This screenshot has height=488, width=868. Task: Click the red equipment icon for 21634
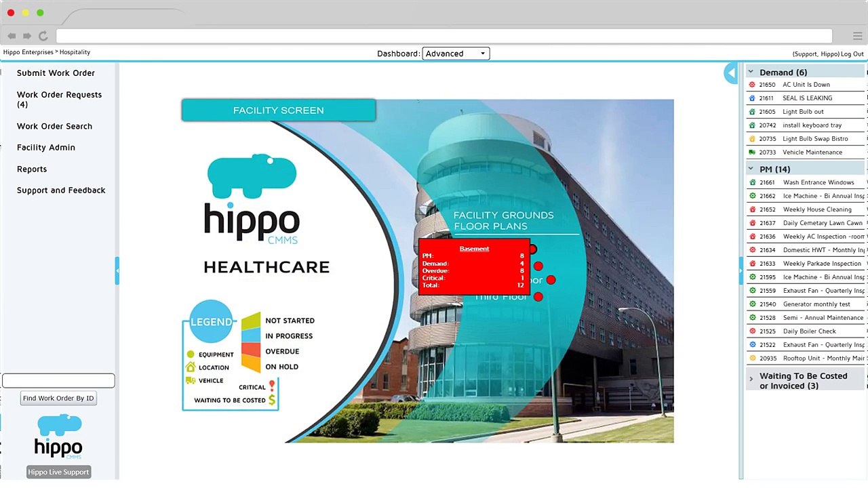752,250
